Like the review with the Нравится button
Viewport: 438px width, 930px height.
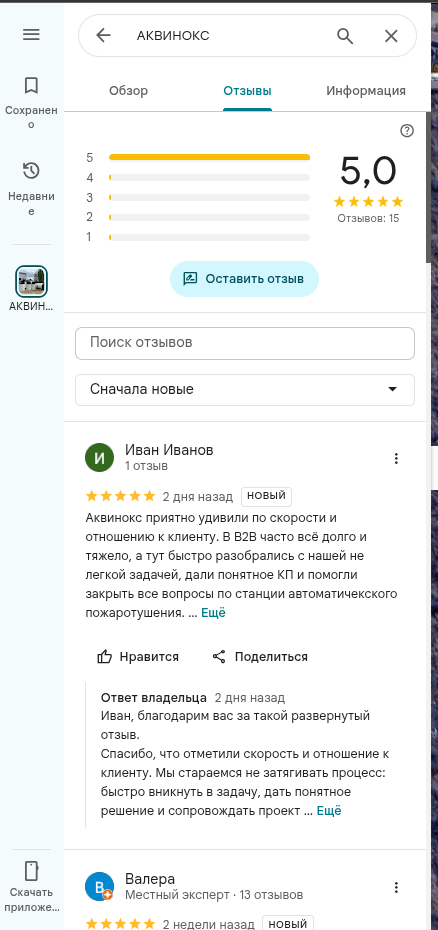(138, 657)
